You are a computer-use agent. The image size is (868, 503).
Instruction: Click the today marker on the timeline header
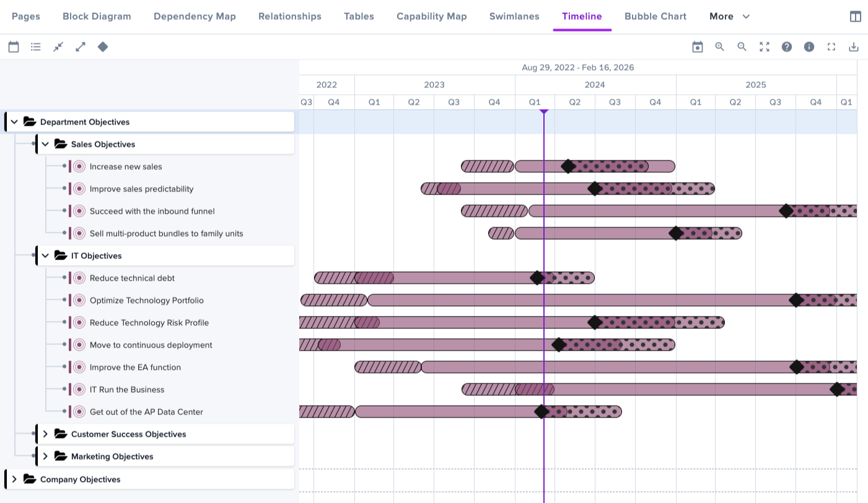coord(544,112)
